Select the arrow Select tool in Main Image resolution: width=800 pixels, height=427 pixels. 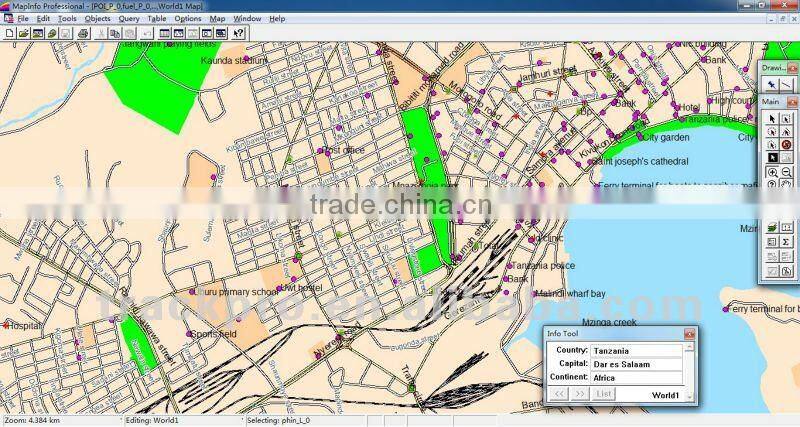click(x=772, y=119)
